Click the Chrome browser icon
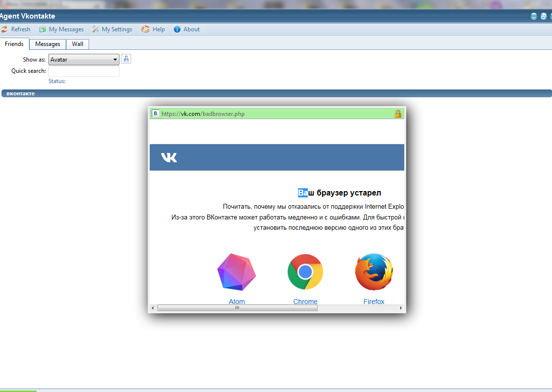This screenshot has height=392, width=552. pyautogui.click(x=305, y=272)
